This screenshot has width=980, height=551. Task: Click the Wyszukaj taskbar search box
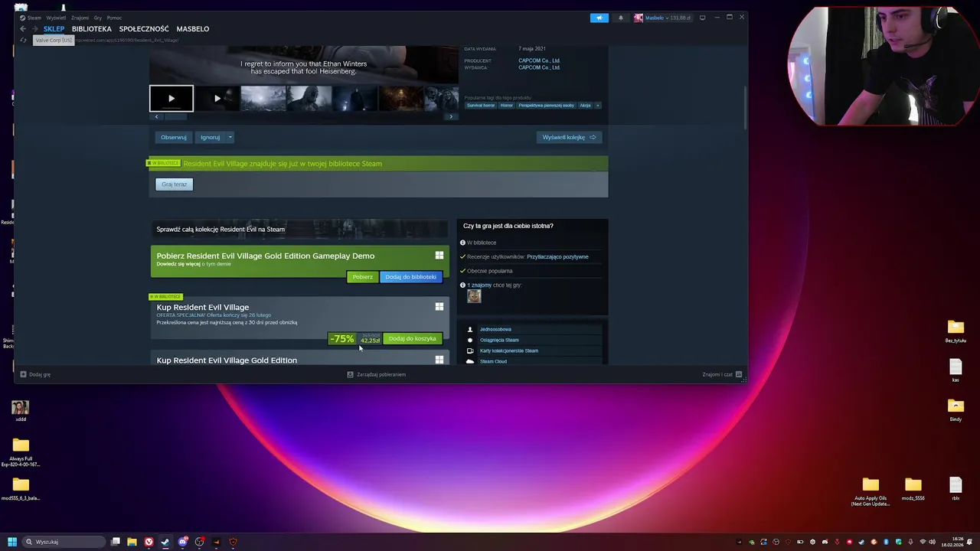tap(64, 542)
